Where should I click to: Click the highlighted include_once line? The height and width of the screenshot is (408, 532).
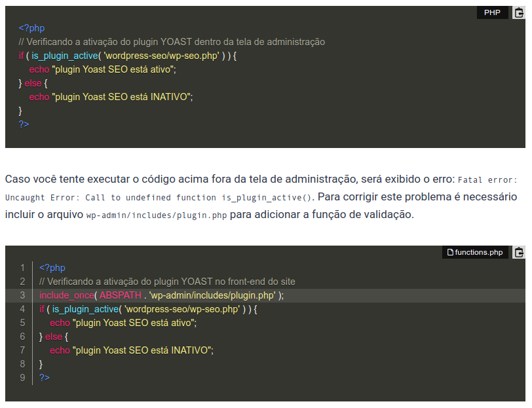click(x=265, y=295)
